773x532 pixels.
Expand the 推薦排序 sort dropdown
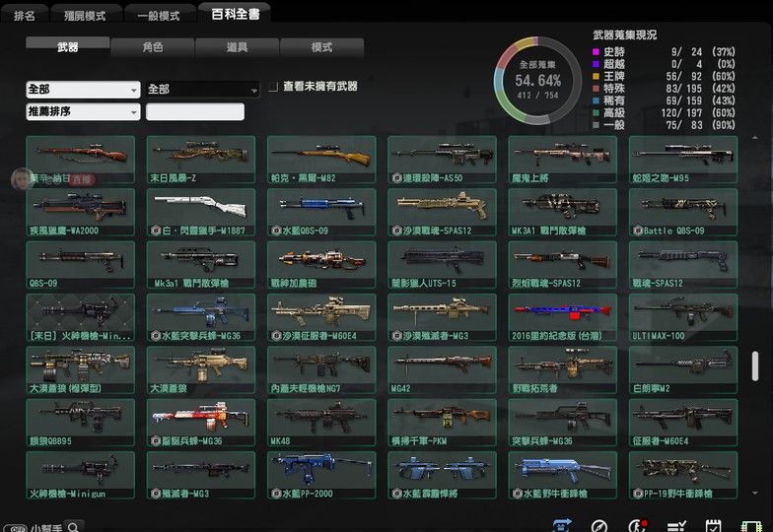coord(83,111)
